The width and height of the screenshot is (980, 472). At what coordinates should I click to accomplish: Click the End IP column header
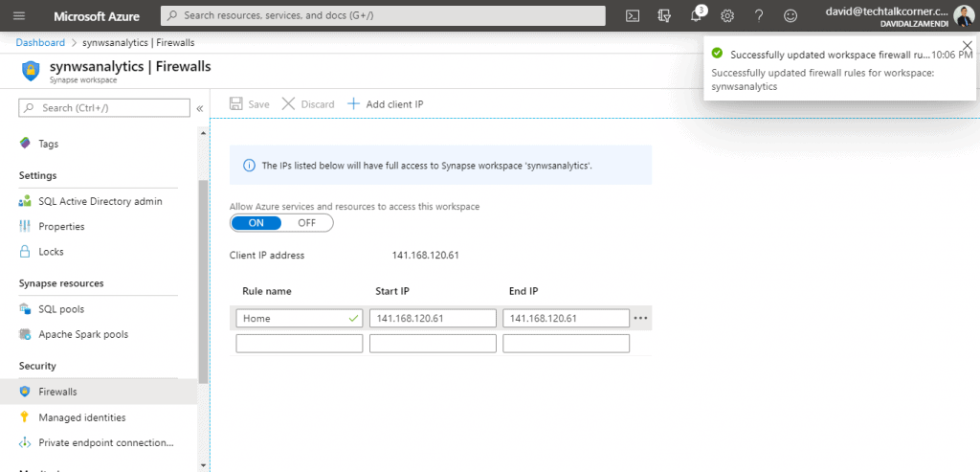(523, 291)
